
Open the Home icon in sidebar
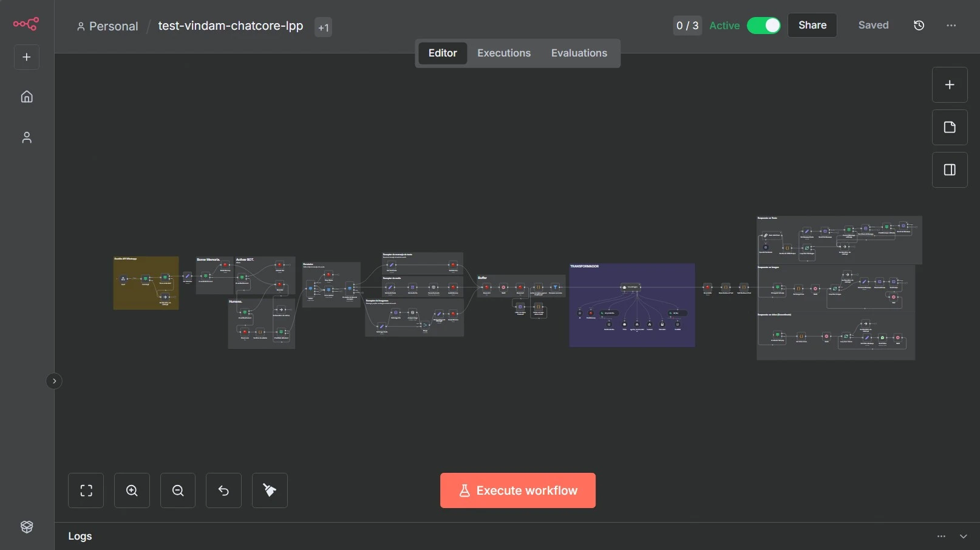(x=27, y=97)
